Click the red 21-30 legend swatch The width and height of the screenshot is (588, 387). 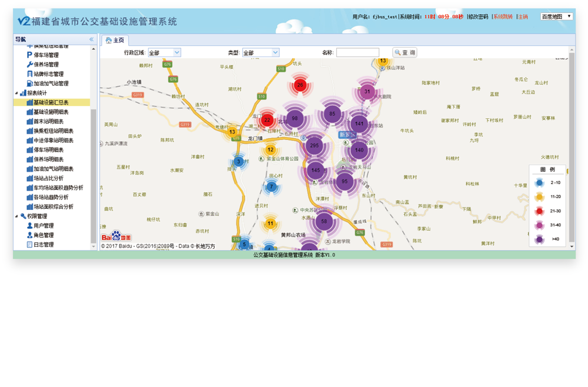click(539, 211)
